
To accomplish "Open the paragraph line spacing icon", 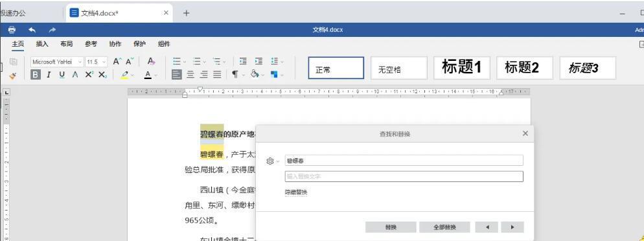I will pyautogui.click(x=274, y=62).
